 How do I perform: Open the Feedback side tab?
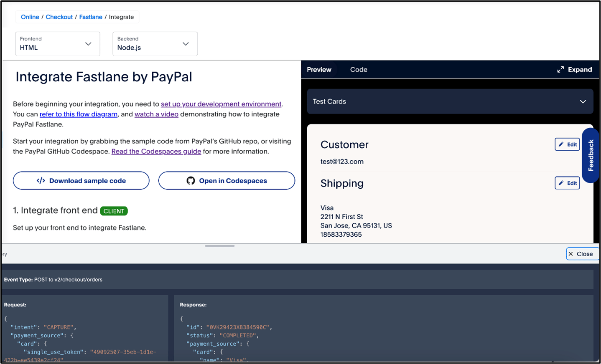point(591,155)
